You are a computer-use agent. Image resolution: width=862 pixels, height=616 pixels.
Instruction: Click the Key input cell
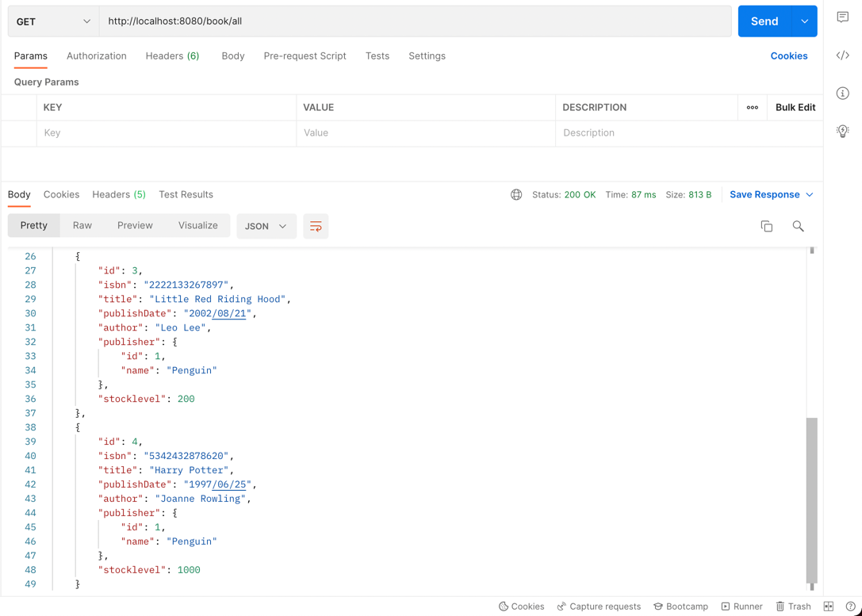(x=167, y=133)
